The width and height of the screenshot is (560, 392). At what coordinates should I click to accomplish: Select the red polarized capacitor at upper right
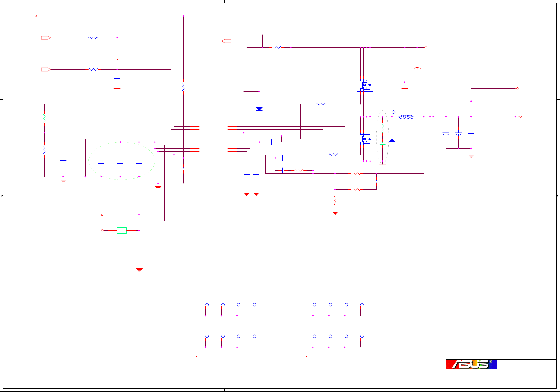click(x=417, y=67)
